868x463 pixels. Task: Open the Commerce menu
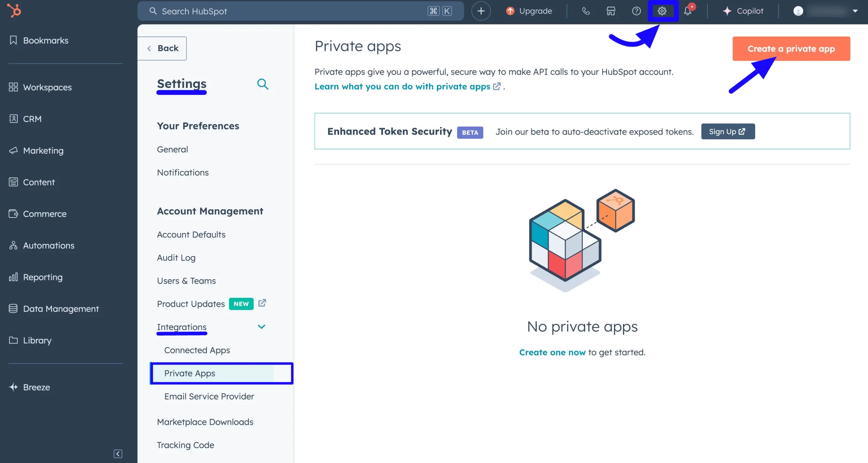pyautogui.click(x=38, y=214)
